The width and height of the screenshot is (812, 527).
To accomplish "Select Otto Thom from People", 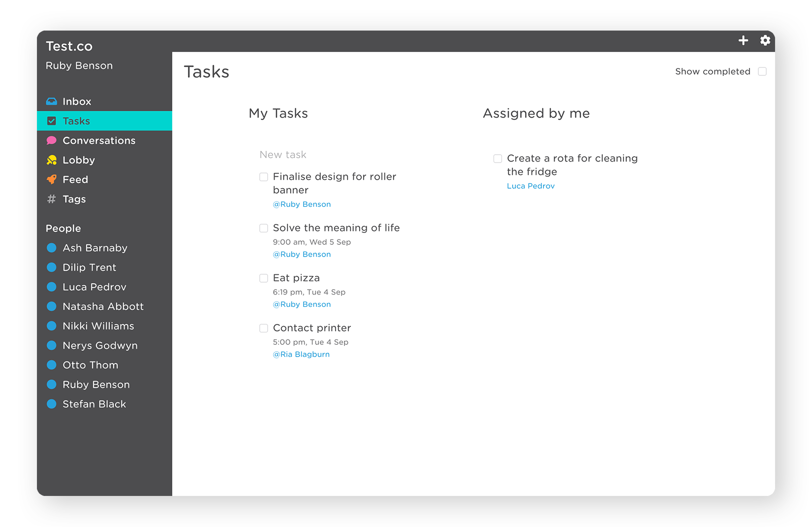I will 91,365.
